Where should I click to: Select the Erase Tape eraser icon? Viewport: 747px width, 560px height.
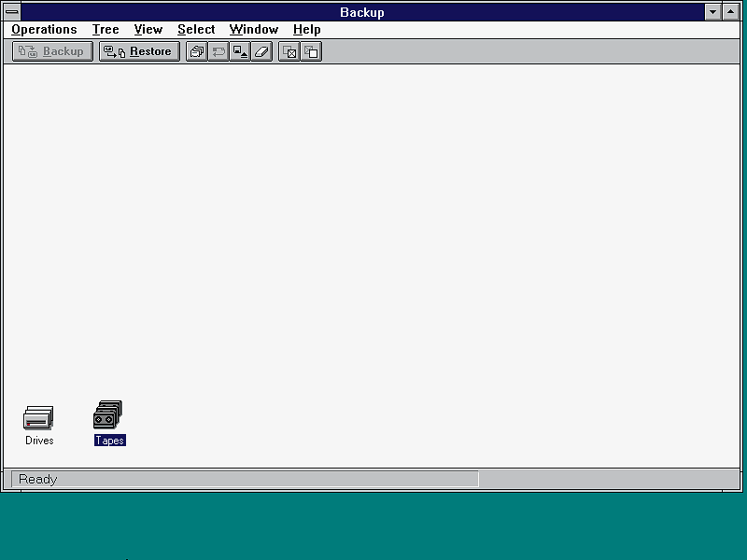pyautogui.click(x=261, y=51)
